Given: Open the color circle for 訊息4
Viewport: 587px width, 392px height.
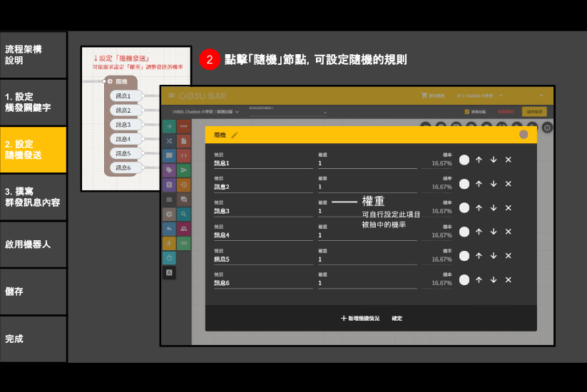Looking at the screenshot, I should click(464, 232).
